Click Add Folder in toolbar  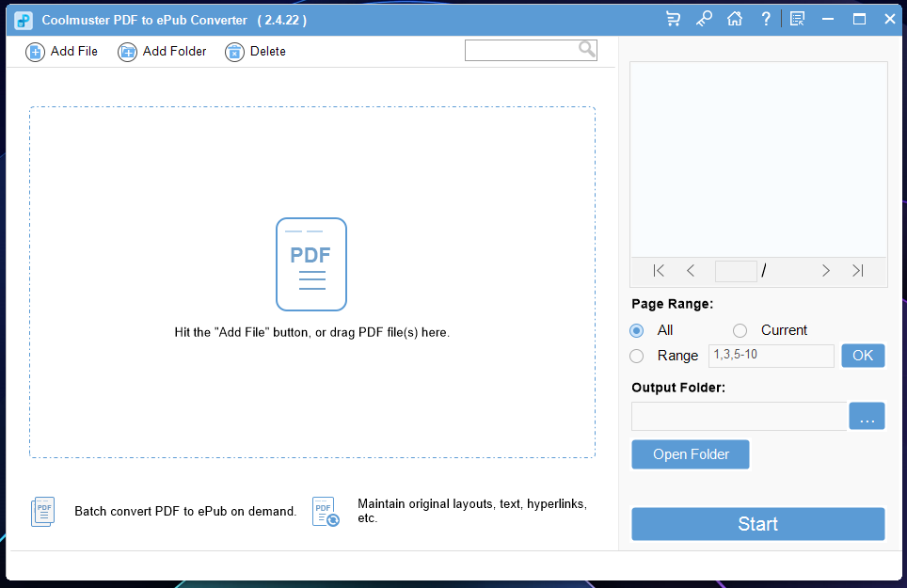(162, 52)
